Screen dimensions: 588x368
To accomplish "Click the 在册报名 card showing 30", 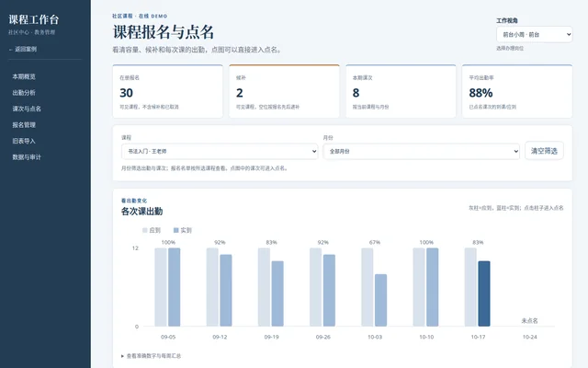I will (x=167, y=91).
